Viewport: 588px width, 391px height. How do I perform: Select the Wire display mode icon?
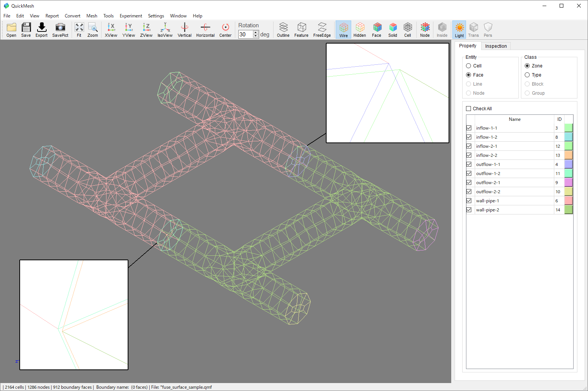[x=343, y=29]
